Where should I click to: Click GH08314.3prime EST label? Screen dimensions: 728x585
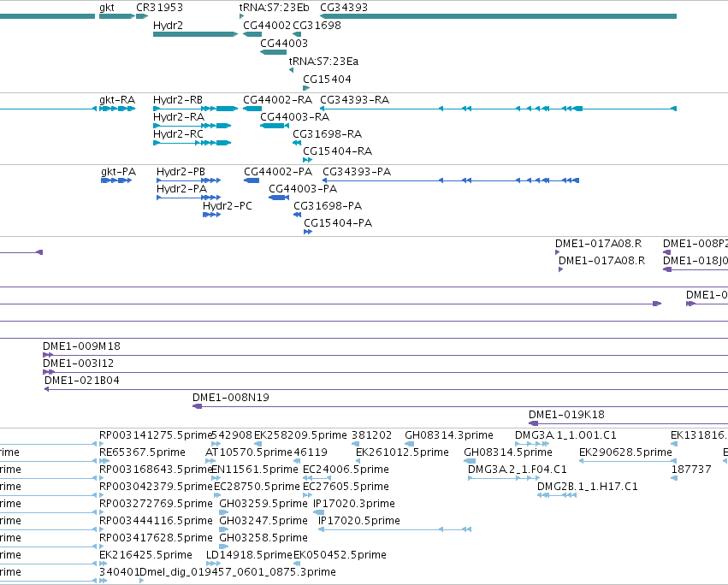[x=449, y=435]
